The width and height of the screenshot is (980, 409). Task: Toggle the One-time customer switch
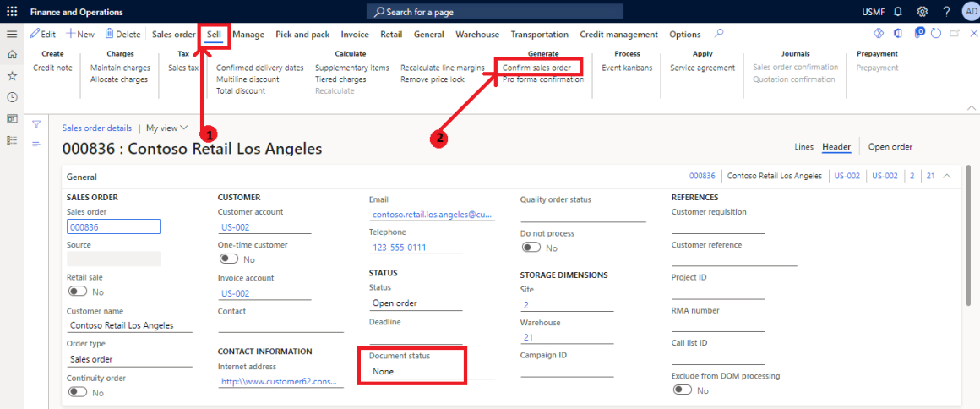[x=229, y=259]
